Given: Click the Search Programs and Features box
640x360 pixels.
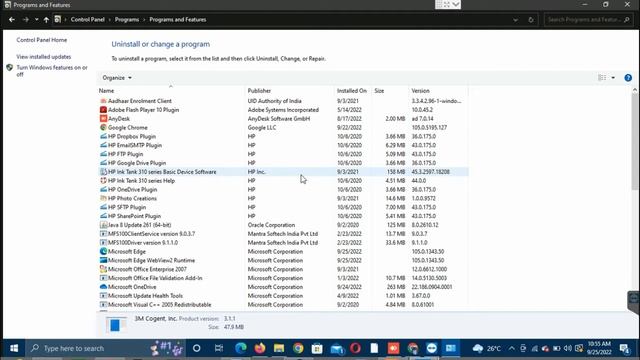Looking at the screenshot, I should tap(588, 20).
